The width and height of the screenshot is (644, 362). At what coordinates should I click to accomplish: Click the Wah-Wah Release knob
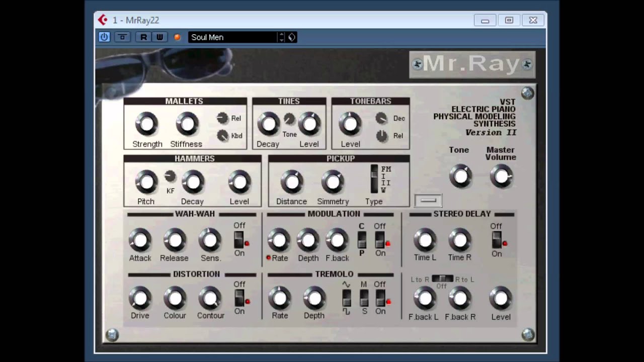pos(175,240)
